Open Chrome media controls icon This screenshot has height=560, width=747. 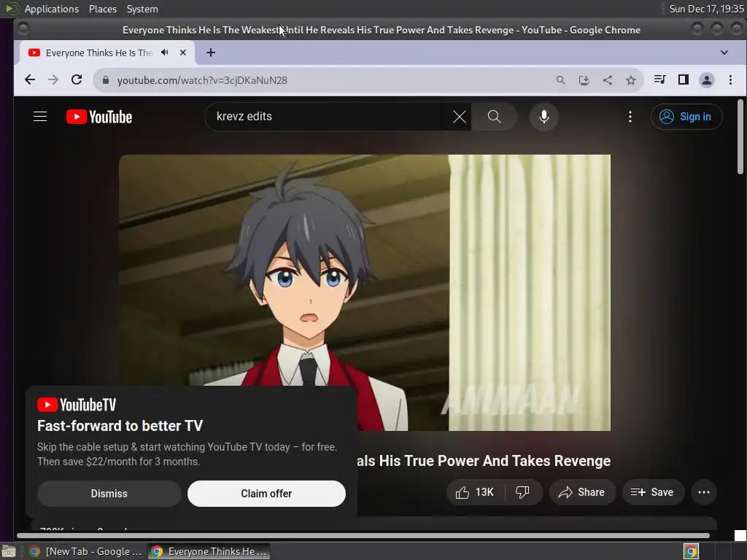(x=659, y=79)
